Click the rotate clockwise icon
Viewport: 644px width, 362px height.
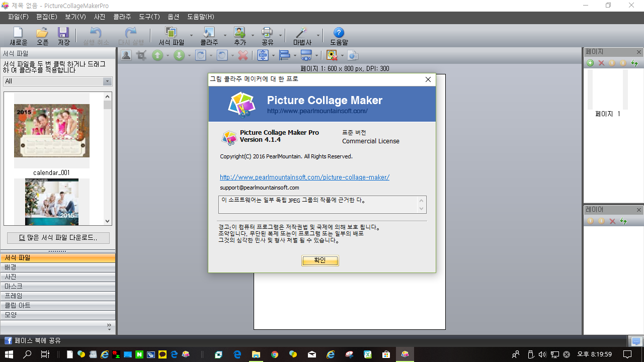pos(200,55)
